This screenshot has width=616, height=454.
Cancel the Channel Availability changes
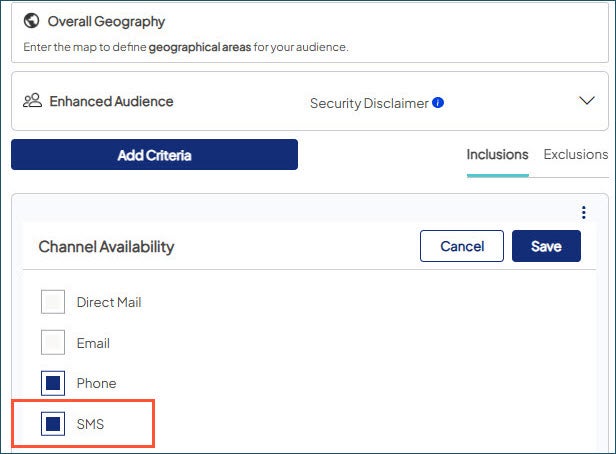coord(461,246)
